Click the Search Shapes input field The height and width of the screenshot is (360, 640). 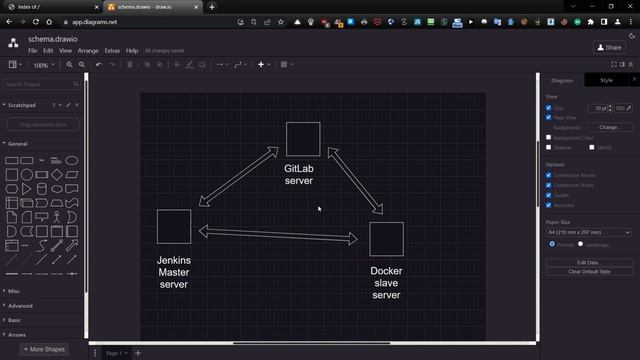[42, 84]
